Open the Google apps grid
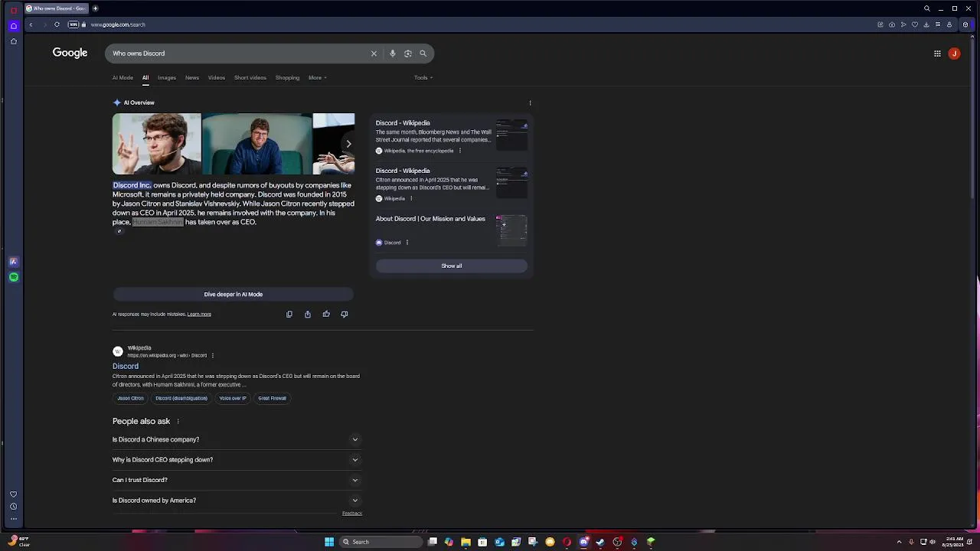The width and height of the screenshot is (980, 551). click(x=937, y=54)
